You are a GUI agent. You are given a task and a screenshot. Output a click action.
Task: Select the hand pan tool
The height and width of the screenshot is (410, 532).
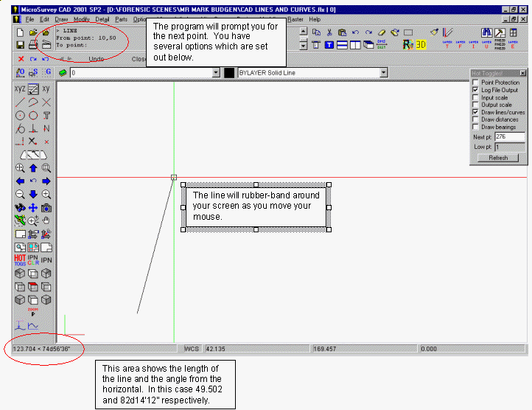[46, 220]
